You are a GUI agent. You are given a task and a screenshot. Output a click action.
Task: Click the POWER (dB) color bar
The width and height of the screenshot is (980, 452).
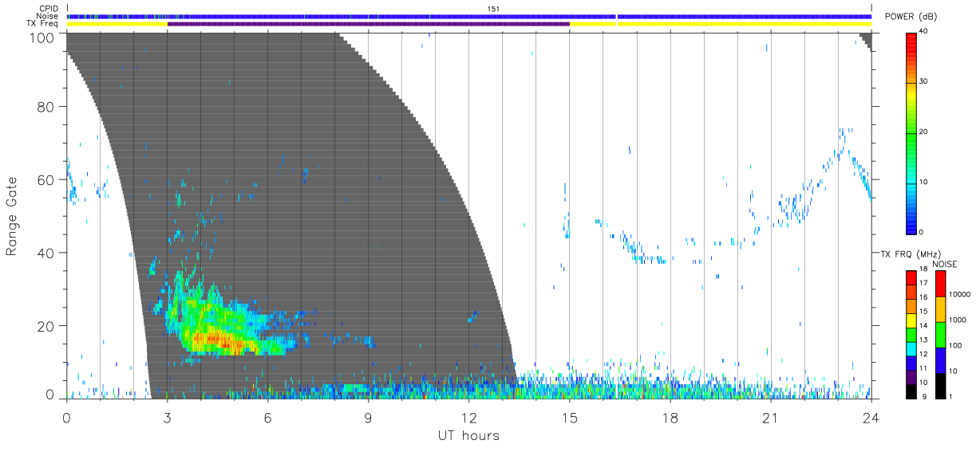pos(911,132)
